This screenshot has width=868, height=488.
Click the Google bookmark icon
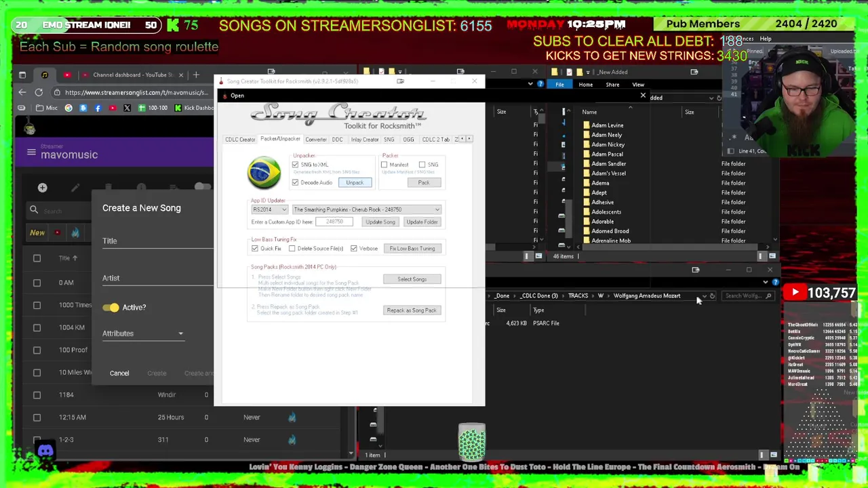tap(68, 108)
